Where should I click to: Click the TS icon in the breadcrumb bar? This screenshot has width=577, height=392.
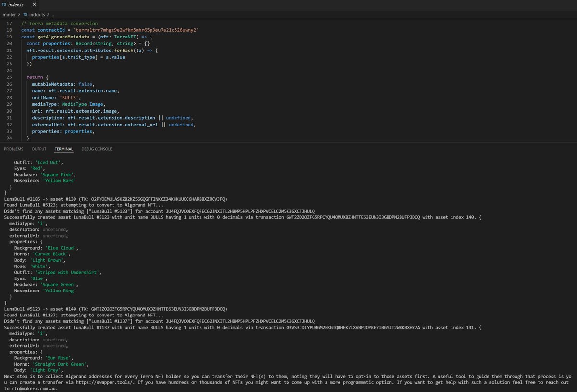pyautogui.click(x=25, y=14)
